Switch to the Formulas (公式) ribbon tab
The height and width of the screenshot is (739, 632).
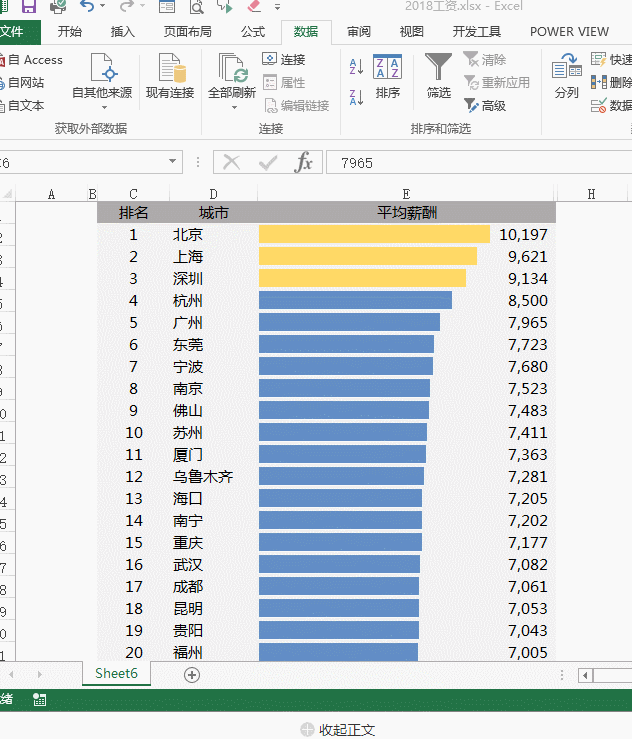click(253, 32)
